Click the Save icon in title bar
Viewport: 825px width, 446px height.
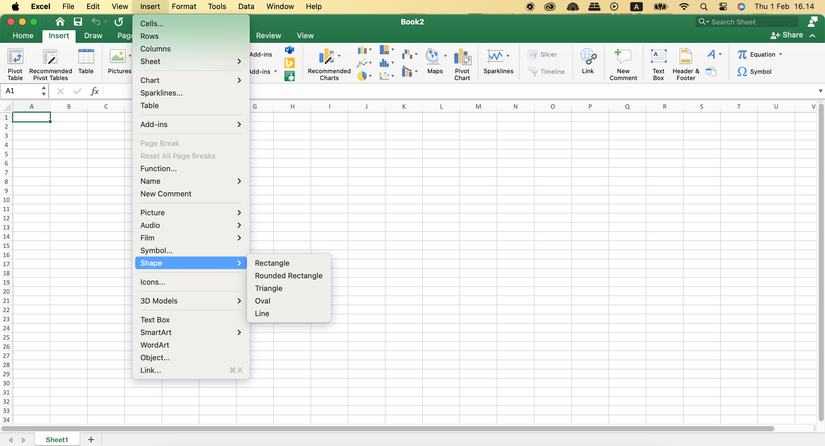coord(79,21)
